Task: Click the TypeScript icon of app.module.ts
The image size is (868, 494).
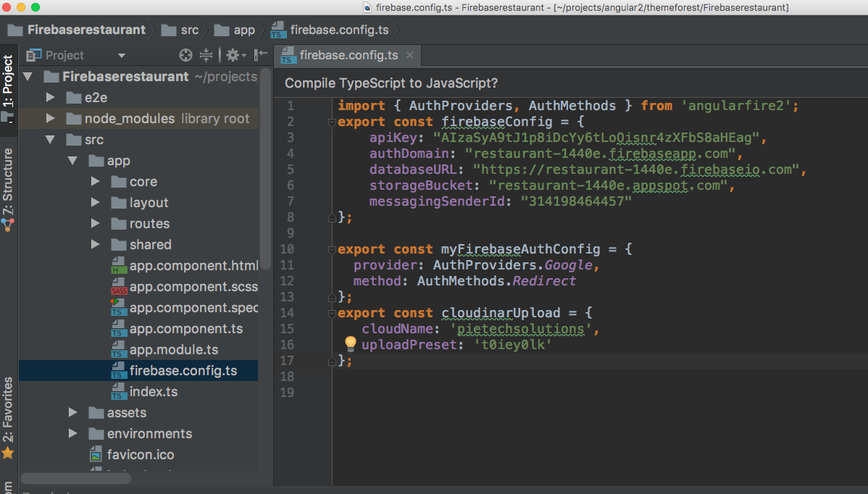Action: (119, 350)
